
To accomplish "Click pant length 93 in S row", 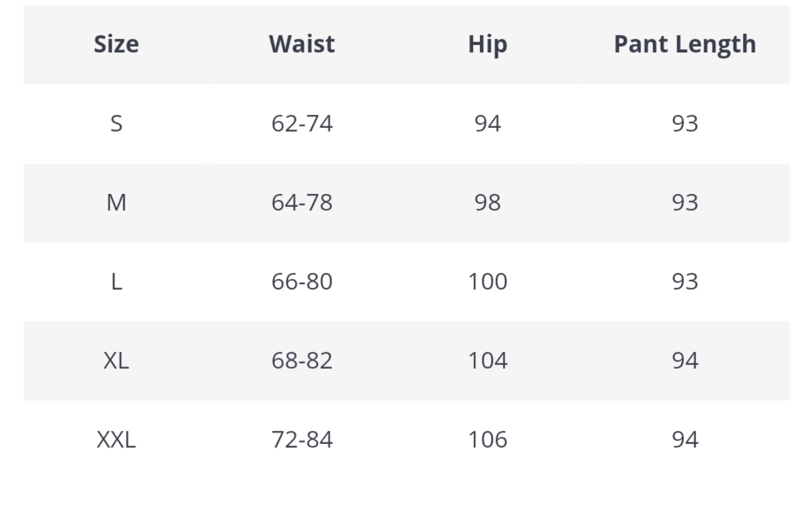I will 685,124.
